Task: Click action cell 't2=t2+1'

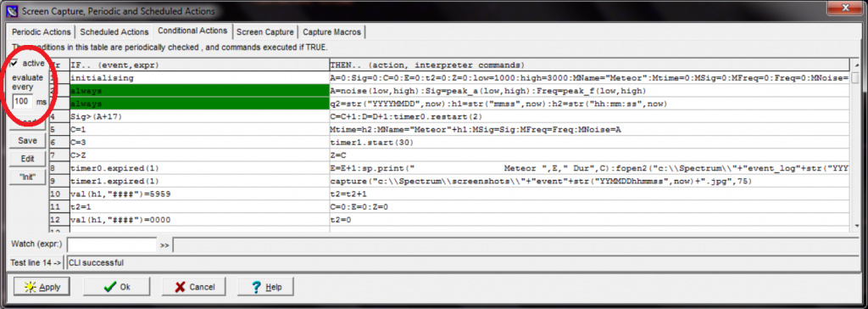Action: [590, 194]
